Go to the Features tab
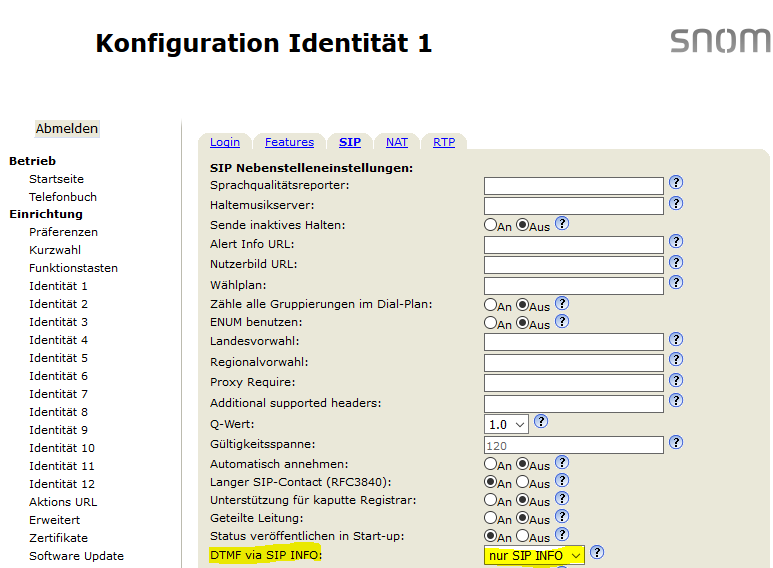Image resolution: width=773 pixels, height=568 pixels. [x=289, y=142]
